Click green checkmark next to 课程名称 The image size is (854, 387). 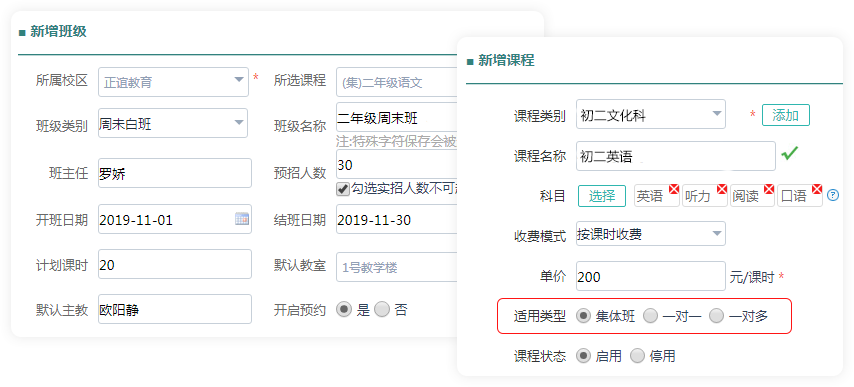[x=789, y=153]
